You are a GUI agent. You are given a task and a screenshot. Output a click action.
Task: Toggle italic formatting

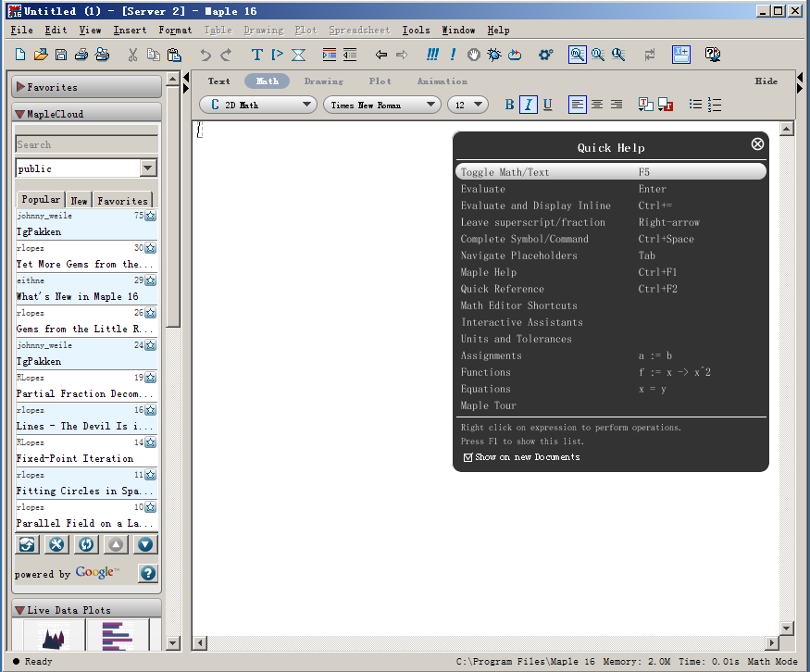528,105
